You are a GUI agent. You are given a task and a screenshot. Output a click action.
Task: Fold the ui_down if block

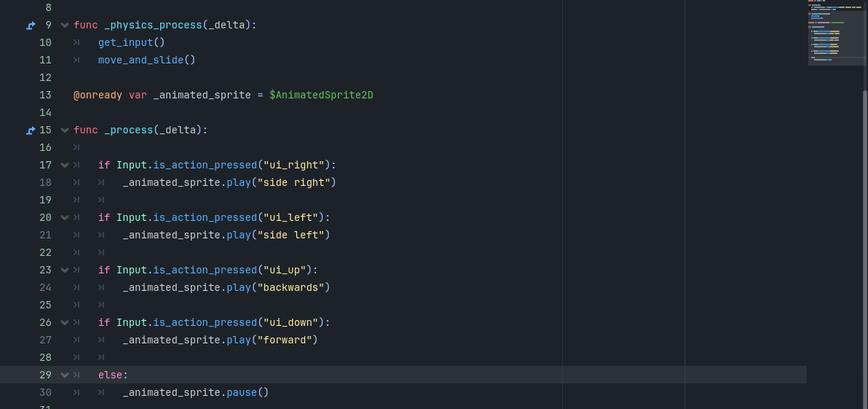pos(65,323)
